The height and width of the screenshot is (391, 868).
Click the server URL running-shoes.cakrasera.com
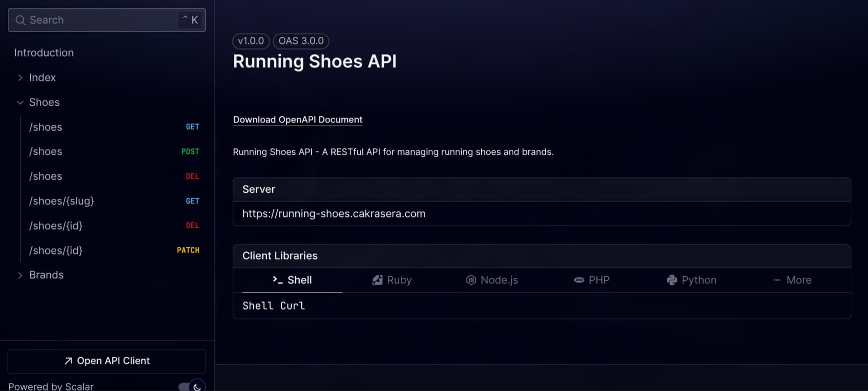click(x=334, y=214)
